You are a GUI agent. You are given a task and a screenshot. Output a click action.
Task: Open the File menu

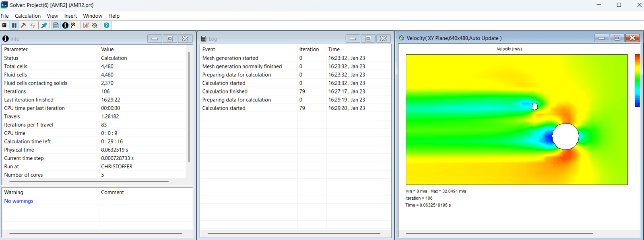(x=5, y=16)
